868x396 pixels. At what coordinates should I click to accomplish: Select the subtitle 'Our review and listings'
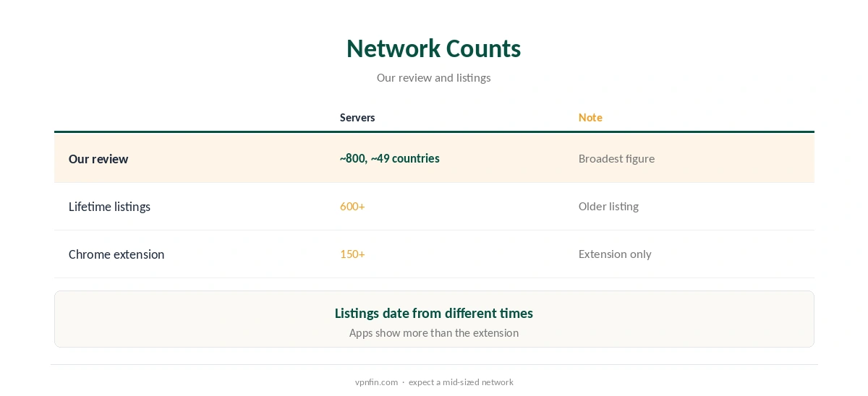(433, 78)
